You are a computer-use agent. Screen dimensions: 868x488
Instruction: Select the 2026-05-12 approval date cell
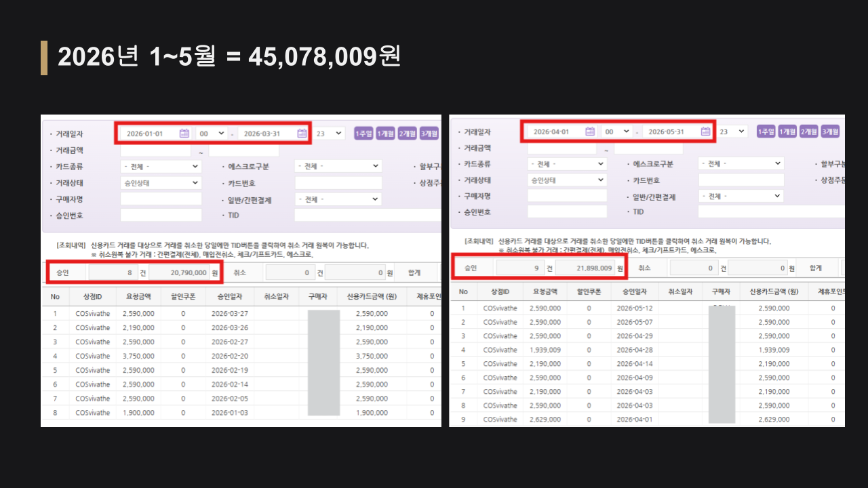click(x=634, y=308)
